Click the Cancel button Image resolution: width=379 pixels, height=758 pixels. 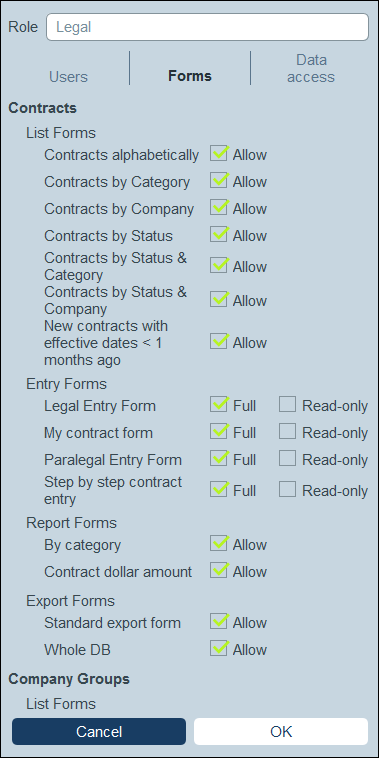pyautogui.click(x=99, y=731)
